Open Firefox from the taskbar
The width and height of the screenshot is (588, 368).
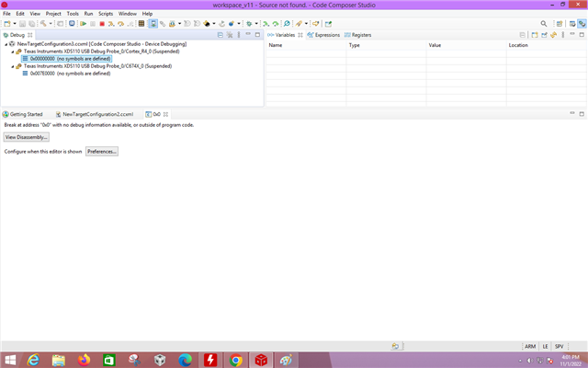coord(84,360)
